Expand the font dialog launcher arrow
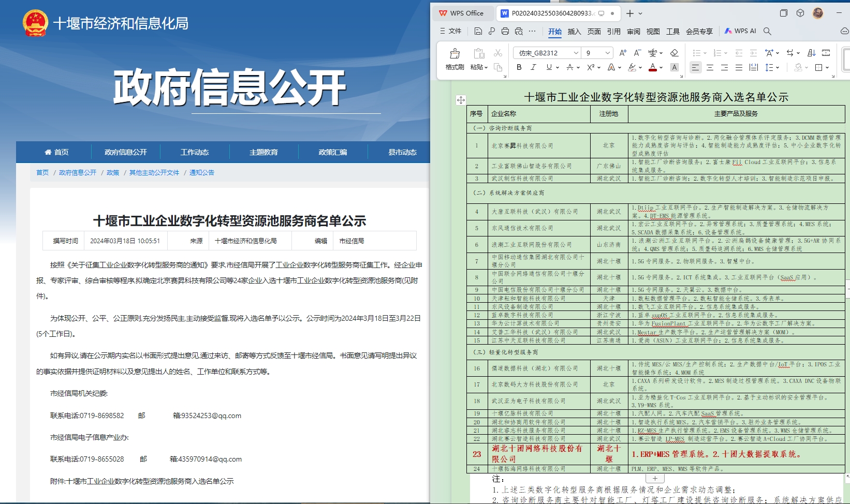This screenshot has width=850, height=504. tap(681, 76)
